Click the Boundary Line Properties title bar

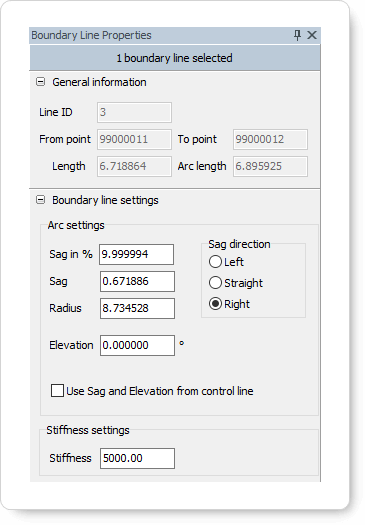pos(161,35)
